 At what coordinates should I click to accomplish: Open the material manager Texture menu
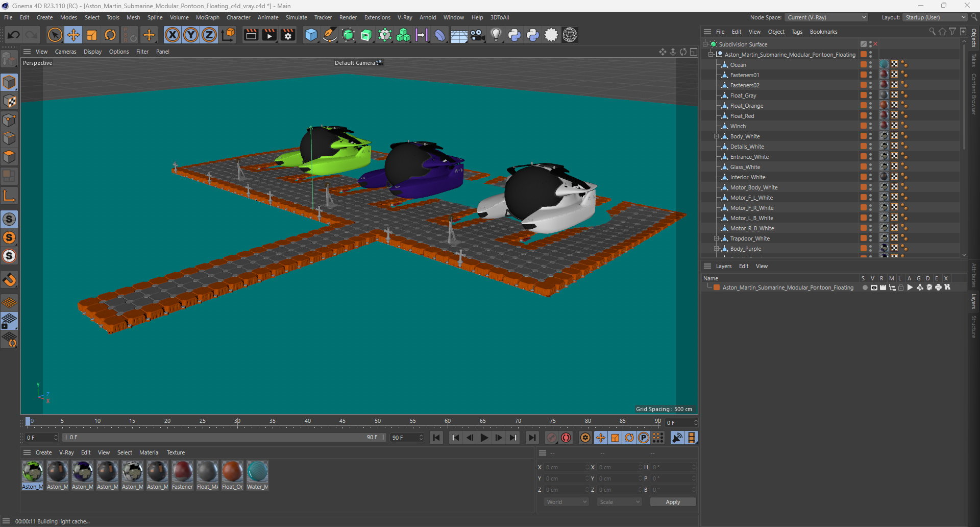(176, 452)
